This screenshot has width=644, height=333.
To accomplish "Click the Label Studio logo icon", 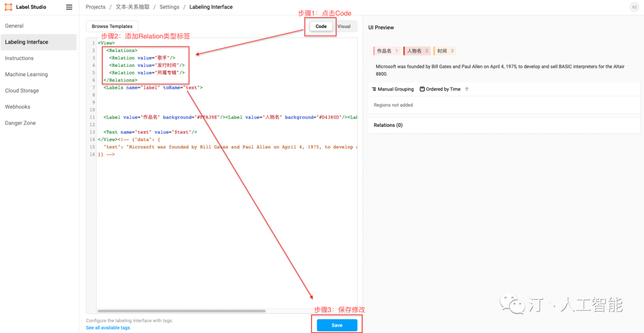I will coord(8,7).
